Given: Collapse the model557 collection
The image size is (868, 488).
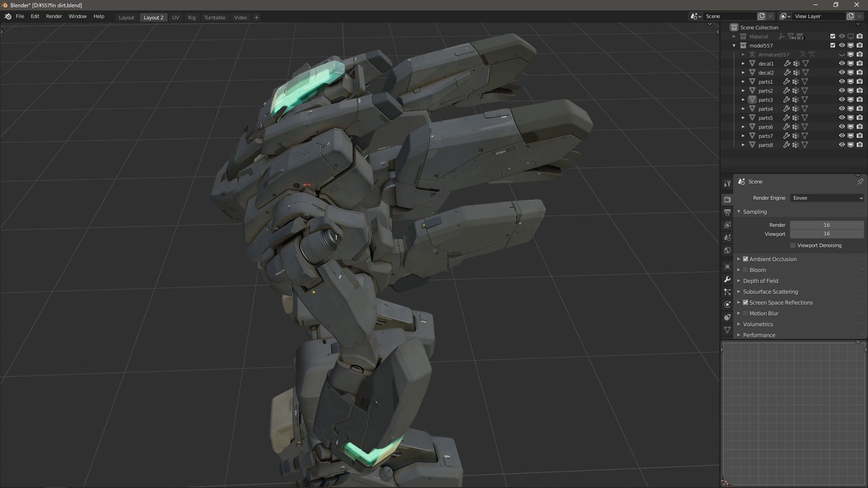Looking at the screenshot, I should (x=734, y=46).
